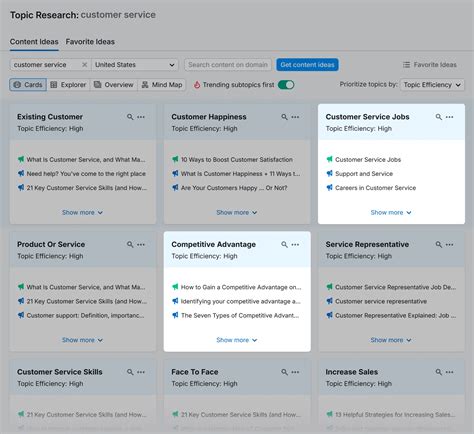Switch to the Favorite Ideas tab

(90, 42)
